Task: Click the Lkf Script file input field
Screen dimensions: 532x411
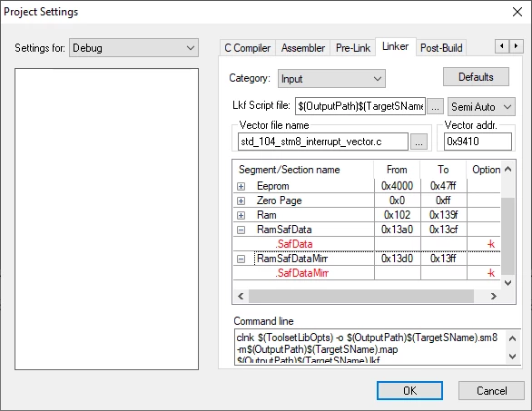Action: pos(360,106)
